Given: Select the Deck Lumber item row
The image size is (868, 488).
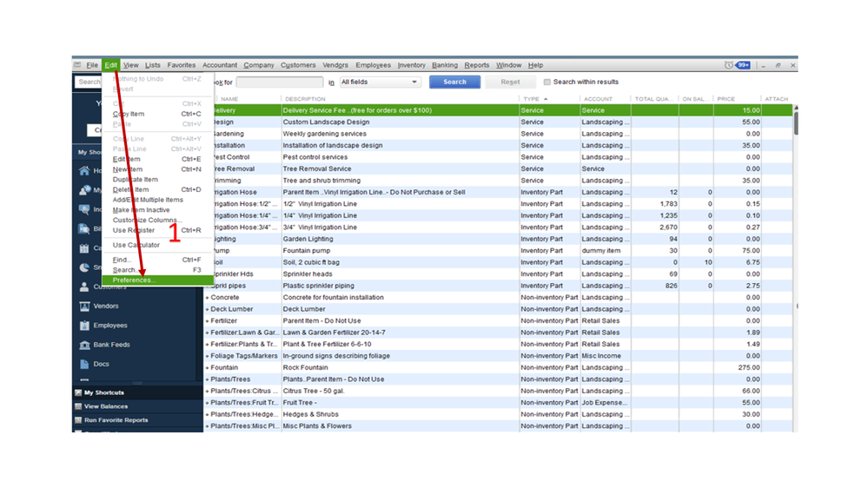Looking at the screenshot, I should coord(498,309).
